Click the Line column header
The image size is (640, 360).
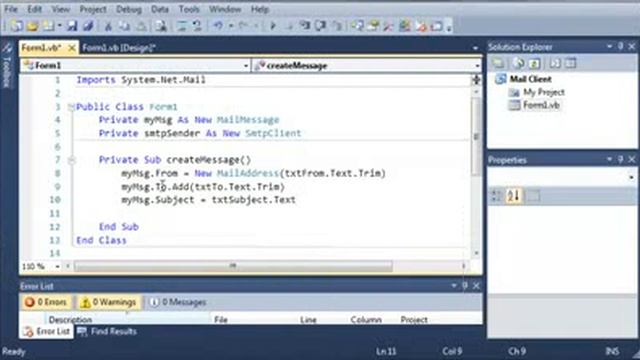[x=308, y=320]
